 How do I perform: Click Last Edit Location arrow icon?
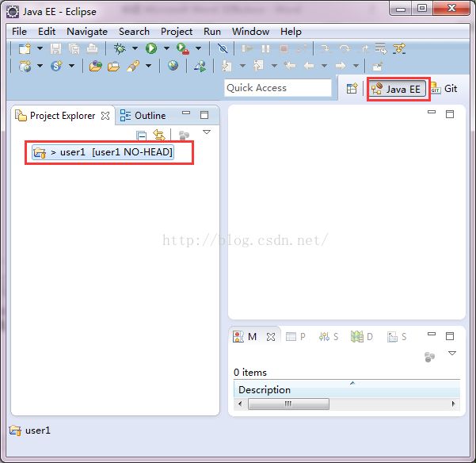coord(290,66)
